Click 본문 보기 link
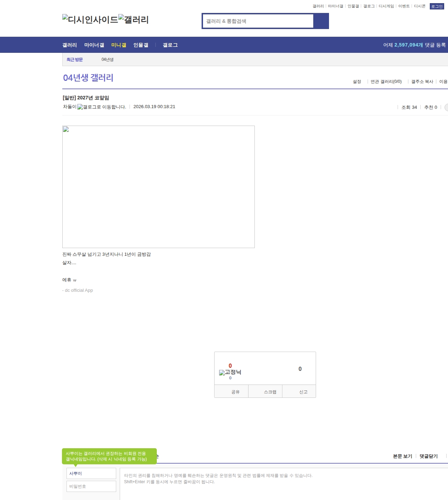Image resolution: width=448 pixels, height=500 pixels. click(402, 456)
